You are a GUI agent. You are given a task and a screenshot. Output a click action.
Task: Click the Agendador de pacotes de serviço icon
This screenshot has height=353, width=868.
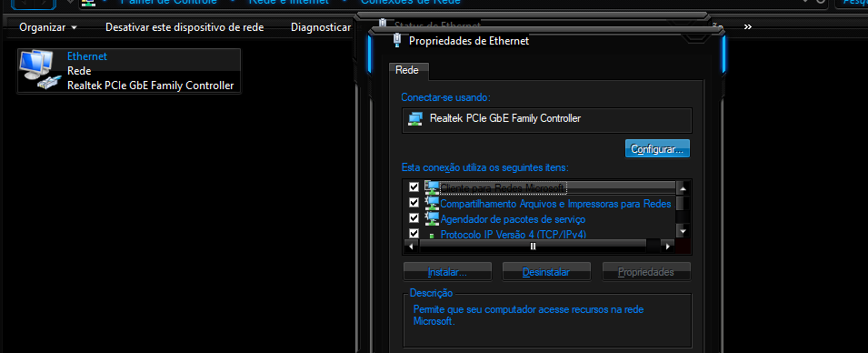[x=431, y=218]
